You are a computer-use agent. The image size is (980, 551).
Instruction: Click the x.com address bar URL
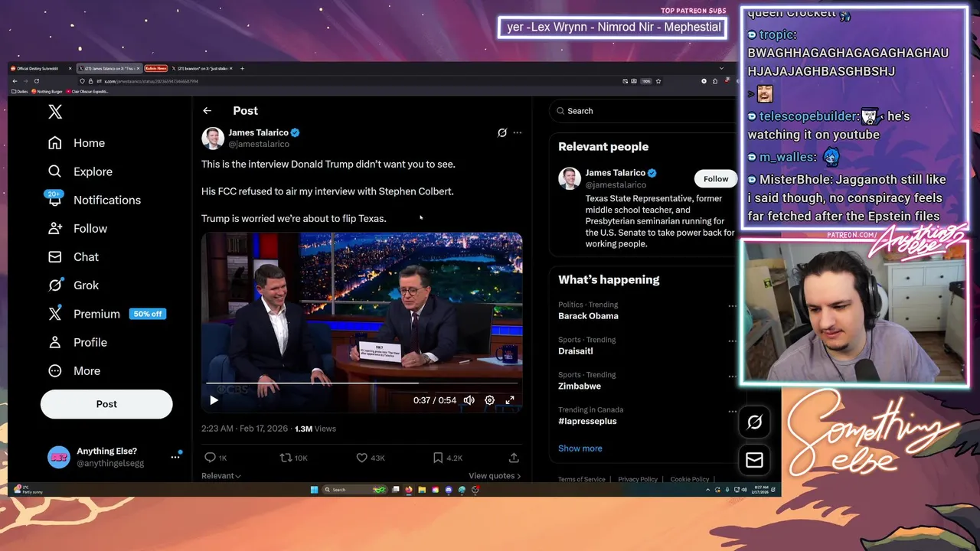click(x=151, y=81)
